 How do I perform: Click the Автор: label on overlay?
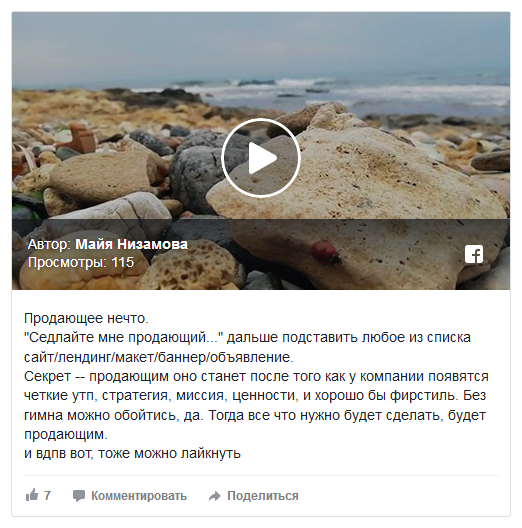pos(50,244)
